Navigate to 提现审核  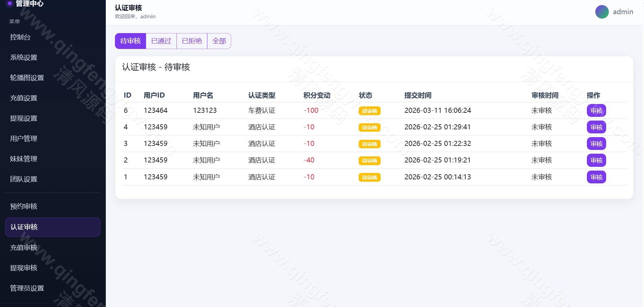click(x=53, y=268)
